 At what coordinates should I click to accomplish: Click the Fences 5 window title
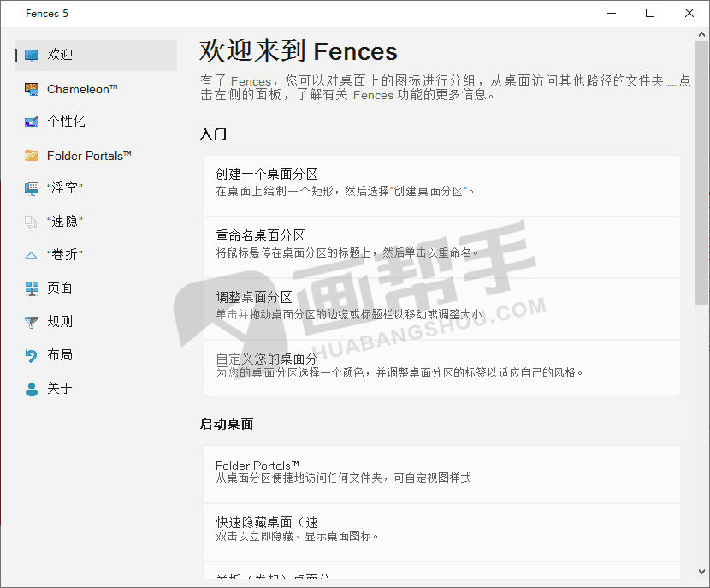(47, 14)
